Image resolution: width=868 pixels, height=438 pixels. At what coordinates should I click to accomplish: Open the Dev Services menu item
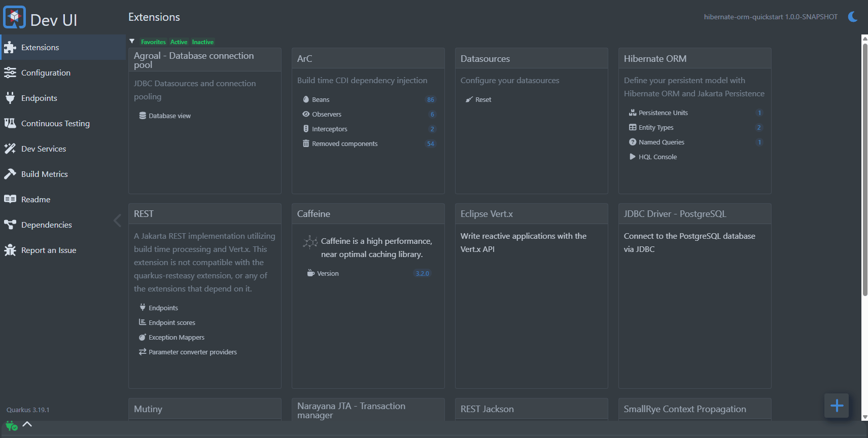[63, 149]
